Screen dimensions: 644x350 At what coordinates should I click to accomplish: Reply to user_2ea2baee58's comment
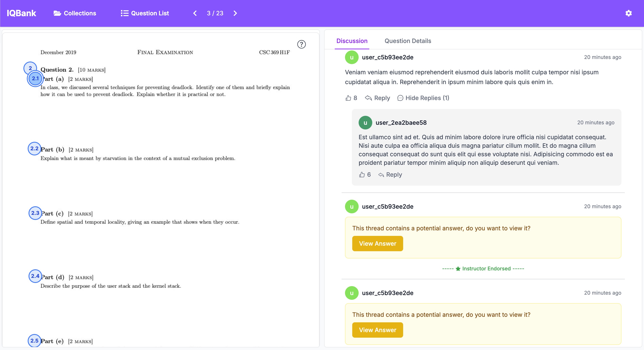pos(390,175)
